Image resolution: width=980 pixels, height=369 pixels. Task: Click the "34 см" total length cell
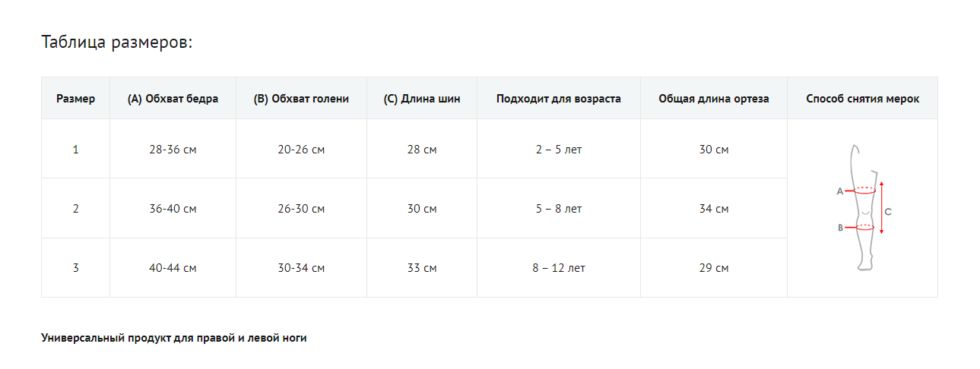pyautogui.click(x=713, y=209)
